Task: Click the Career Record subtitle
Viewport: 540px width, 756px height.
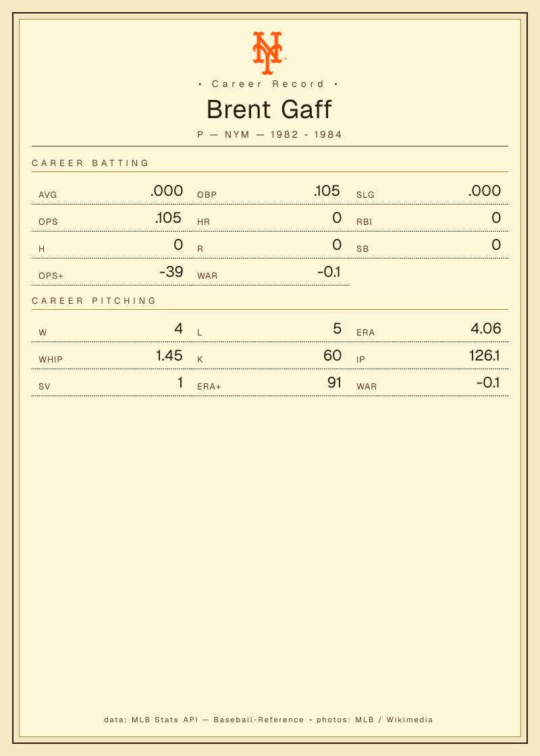Action: coord(269,84)
